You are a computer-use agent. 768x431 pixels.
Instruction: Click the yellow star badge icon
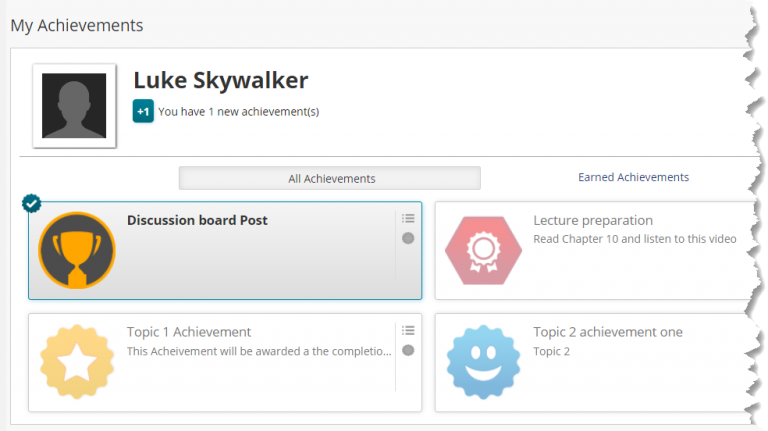[x=77, y=362]
